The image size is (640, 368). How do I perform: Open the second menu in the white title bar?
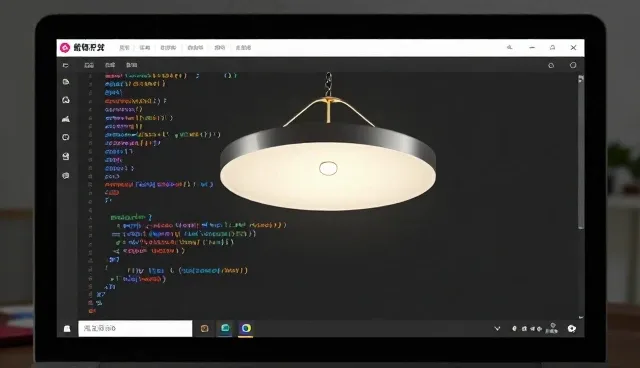145,48
